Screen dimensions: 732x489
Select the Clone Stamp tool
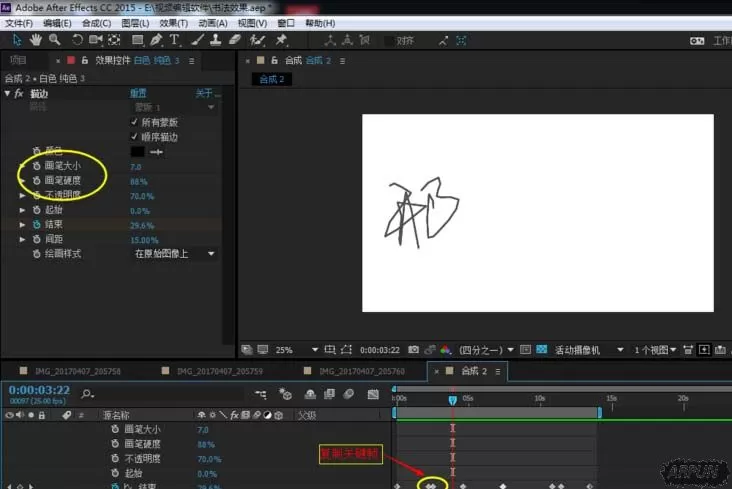coord(215,40)
